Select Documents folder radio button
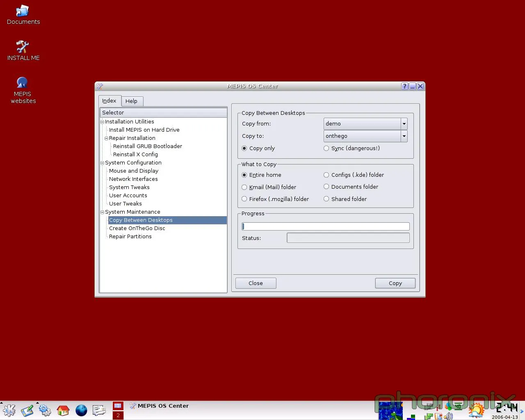Image resolution: width=525 pixels, height=420 pixels. pyautogui.click(x=351, y=187)
